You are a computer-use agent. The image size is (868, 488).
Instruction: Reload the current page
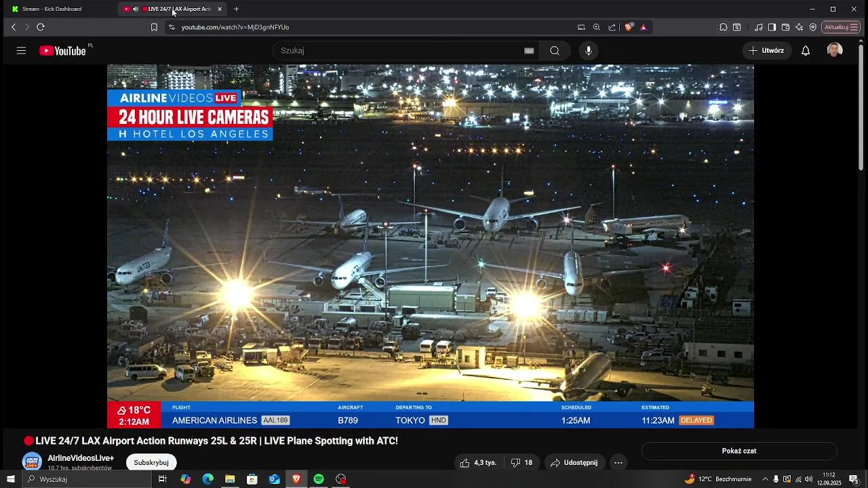point(41,27)
